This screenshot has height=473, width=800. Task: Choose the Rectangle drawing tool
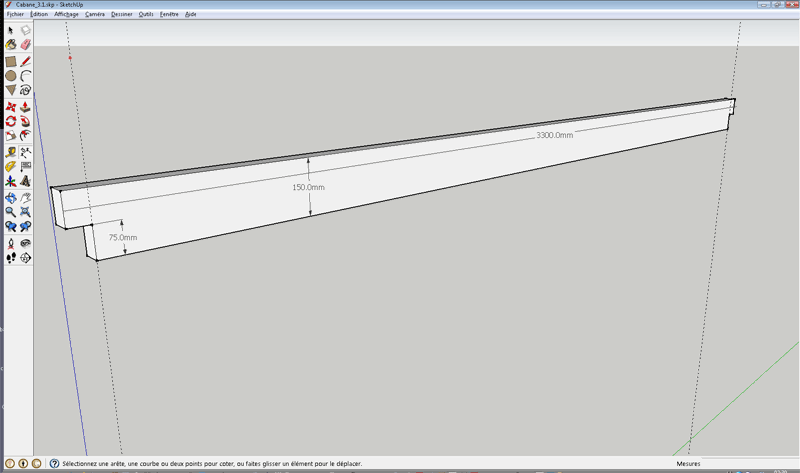pyautogui.click(x=11, y=61)
